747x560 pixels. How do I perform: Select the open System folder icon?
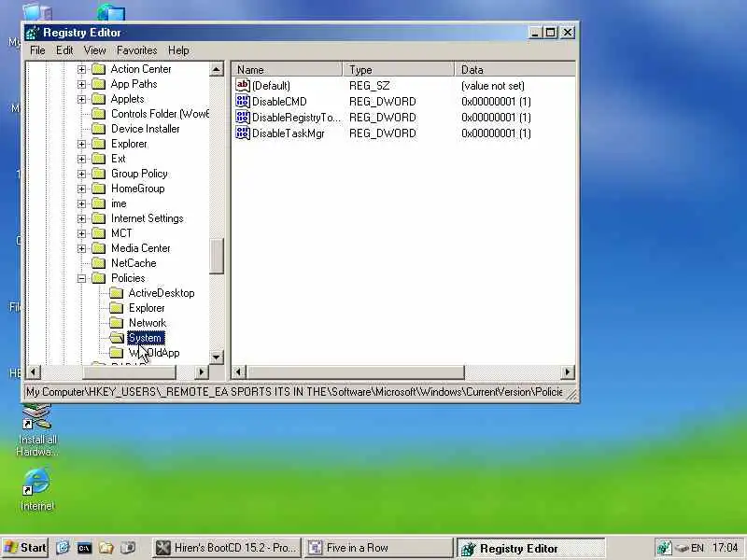[116, 338]
